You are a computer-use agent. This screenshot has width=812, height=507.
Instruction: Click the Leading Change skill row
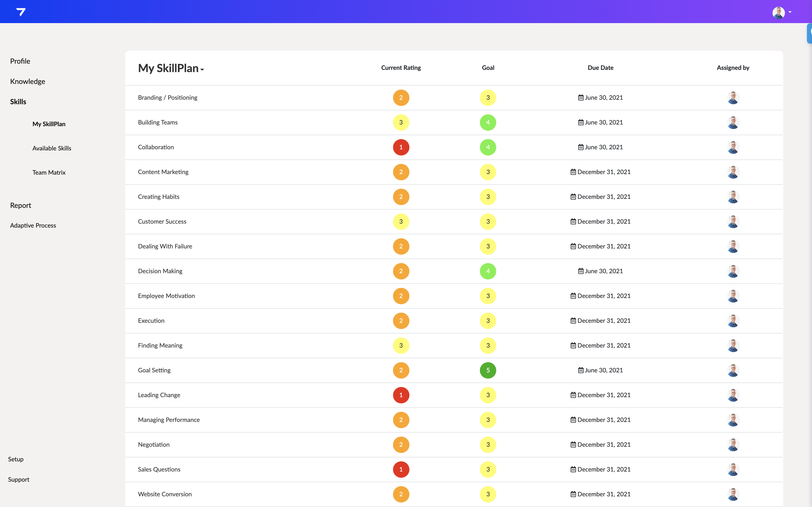point(159,395)
